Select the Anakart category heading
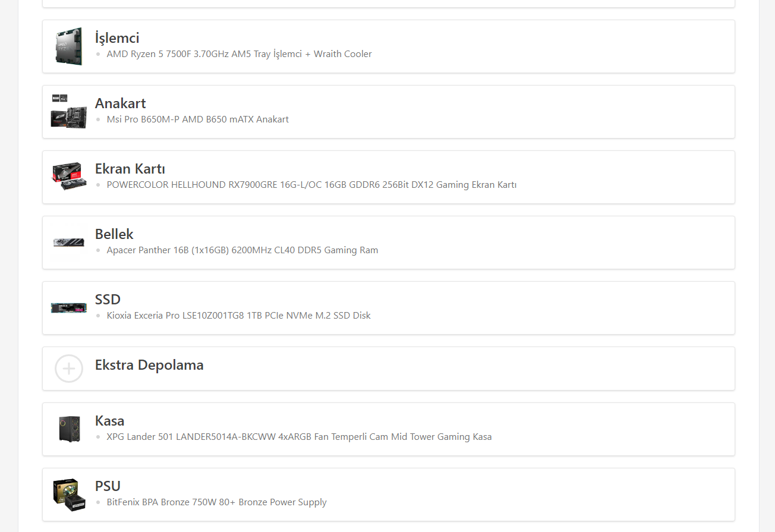 pos(120,103)
